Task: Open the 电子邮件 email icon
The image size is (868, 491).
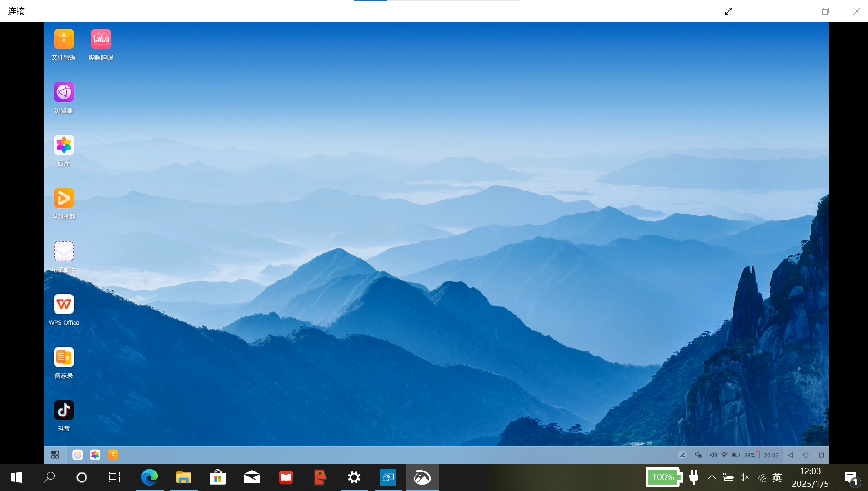Action: click(x=64, y=251)
